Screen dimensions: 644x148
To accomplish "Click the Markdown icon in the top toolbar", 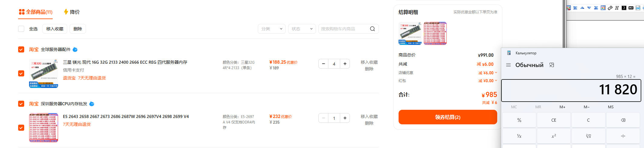I will pos(631,8).
